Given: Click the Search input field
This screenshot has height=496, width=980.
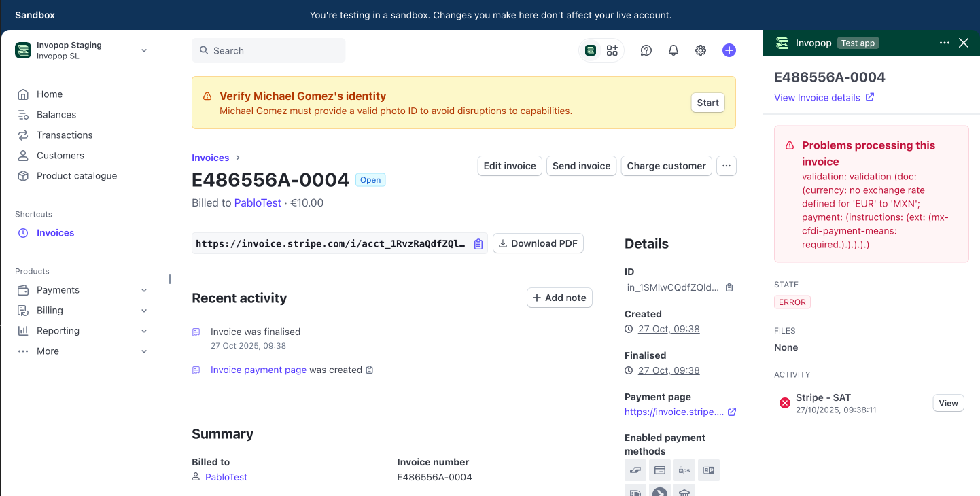Looking at the screenshot, I should (x=268, y=50).
